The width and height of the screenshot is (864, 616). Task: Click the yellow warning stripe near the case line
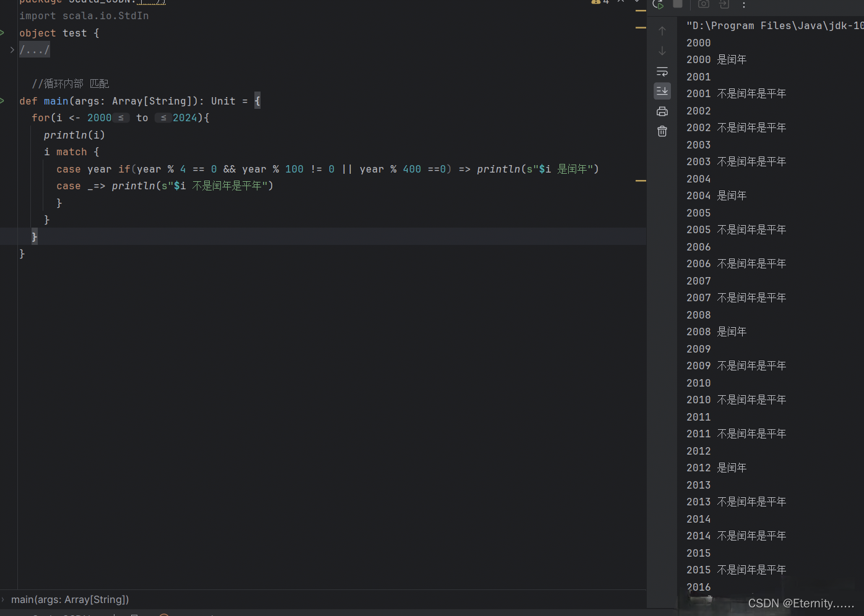pyautogui.click(x=641, y=181)
